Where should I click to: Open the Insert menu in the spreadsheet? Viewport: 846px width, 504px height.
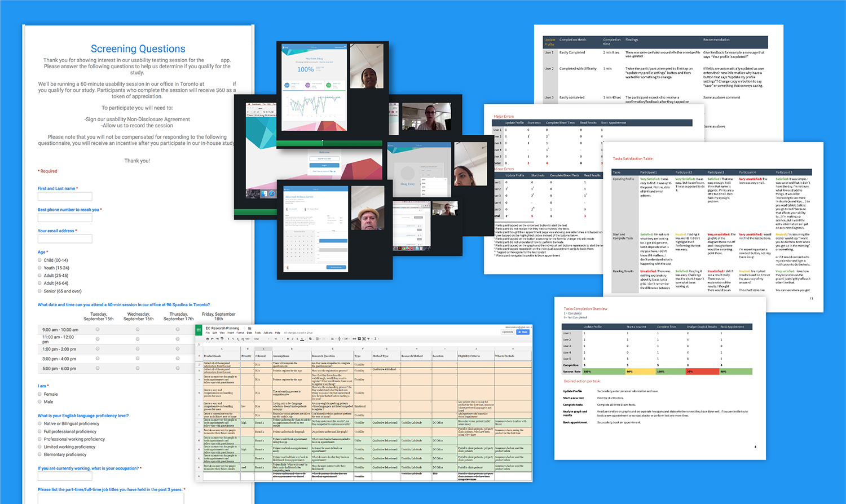click(231, 333)
